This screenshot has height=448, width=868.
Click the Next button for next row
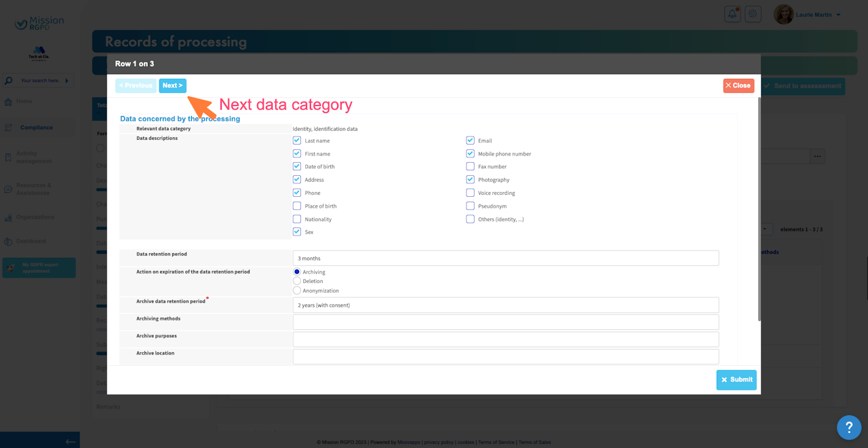(x=172, y=86)
